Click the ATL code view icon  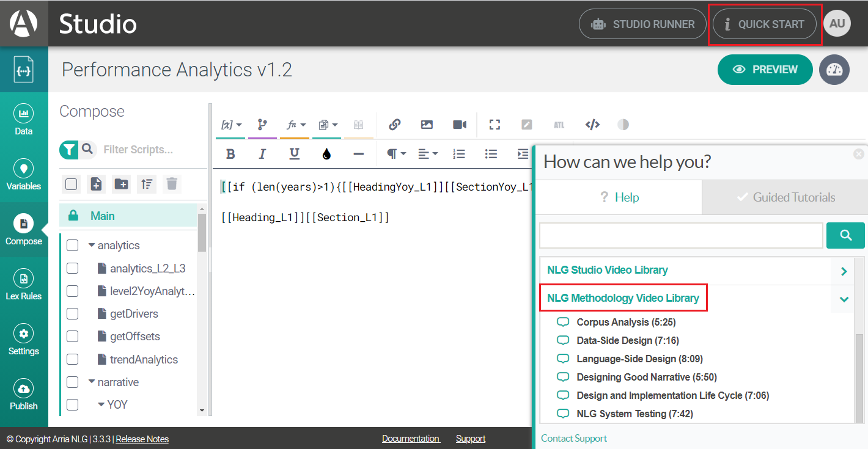click(x=559, y=125)
